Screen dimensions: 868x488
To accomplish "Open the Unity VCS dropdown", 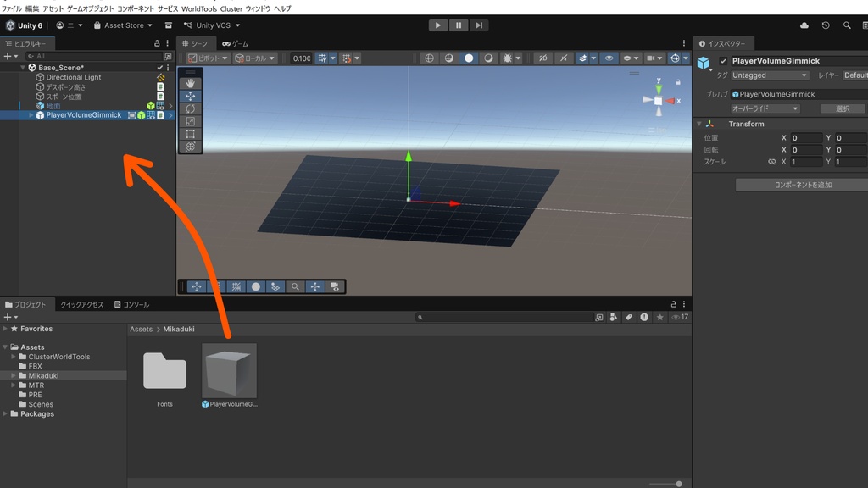I will tap(212, 25).
